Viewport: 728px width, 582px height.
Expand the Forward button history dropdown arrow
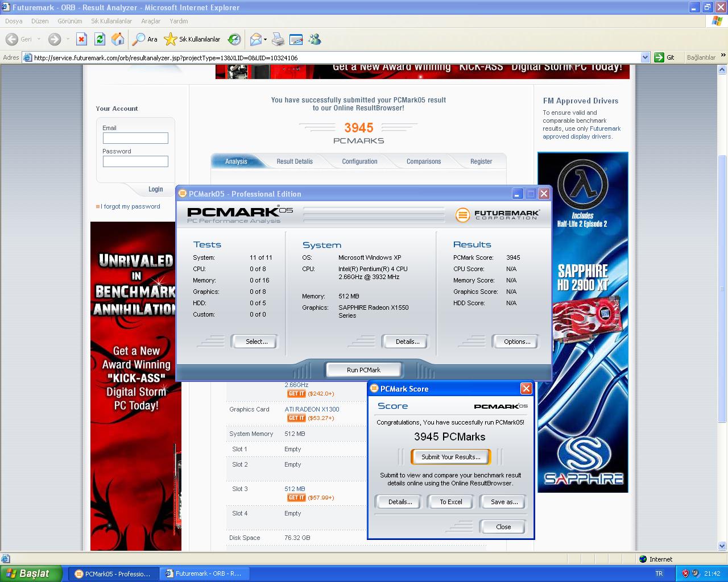click(x=68, y=39)
